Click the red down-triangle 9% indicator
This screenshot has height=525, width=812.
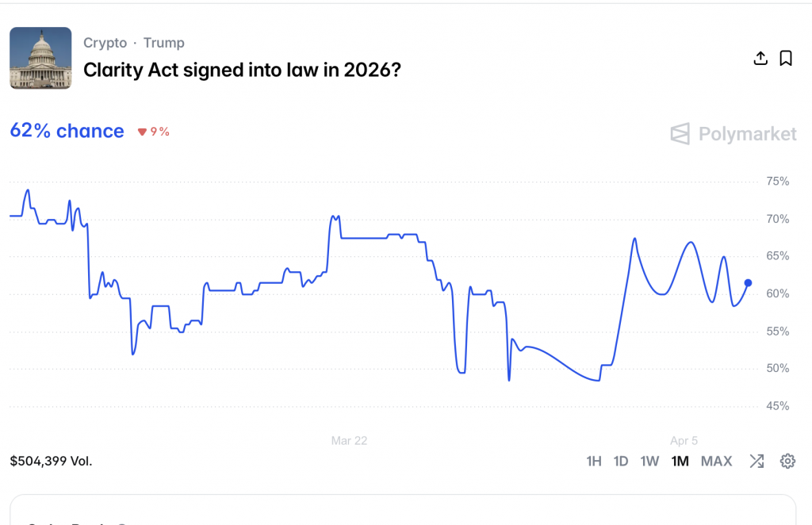point(154,132)
